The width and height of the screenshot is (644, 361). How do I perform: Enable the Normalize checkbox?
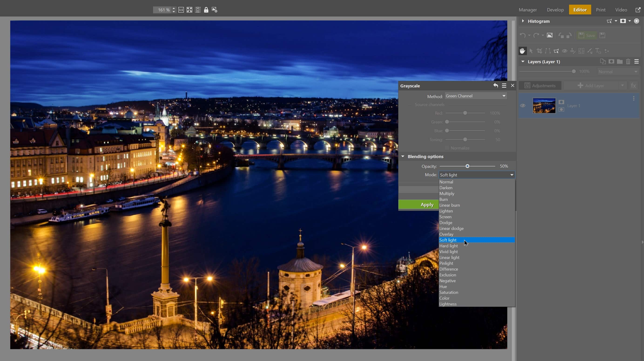coord(447,148)
